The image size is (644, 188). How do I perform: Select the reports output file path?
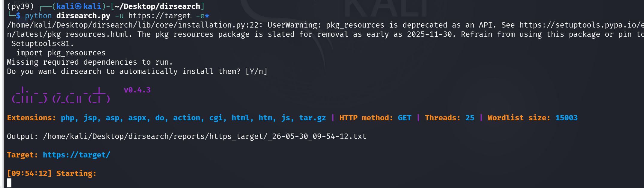coord(205,137)
